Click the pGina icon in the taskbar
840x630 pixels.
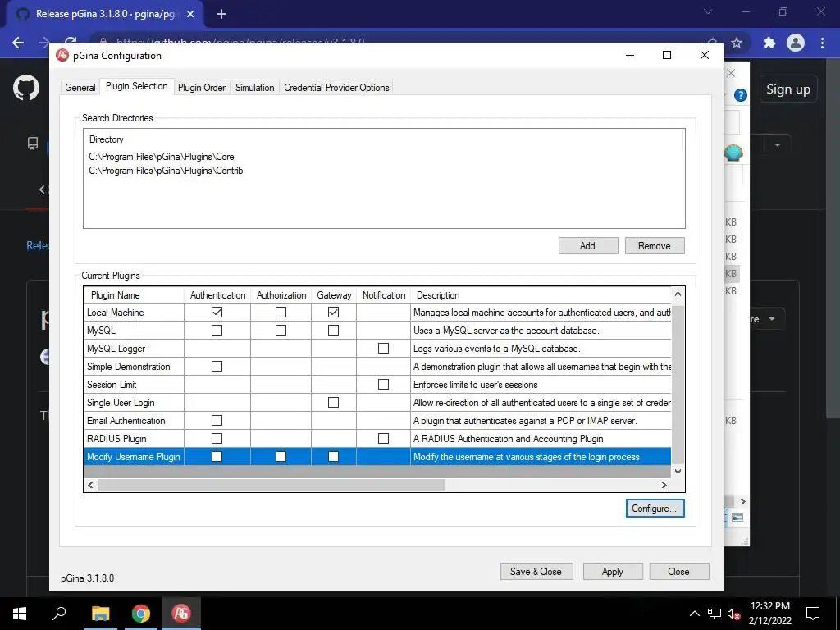181,613
